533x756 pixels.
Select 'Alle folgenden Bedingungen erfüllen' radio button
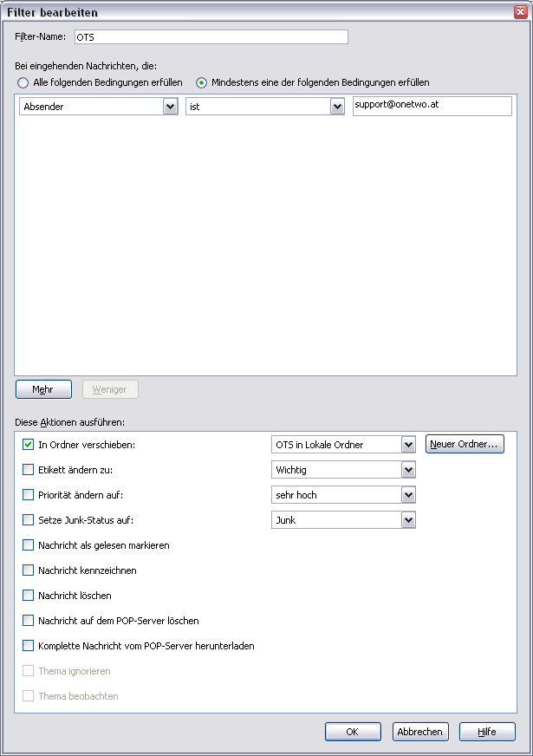pyautogui.click(x=23, y=83)
